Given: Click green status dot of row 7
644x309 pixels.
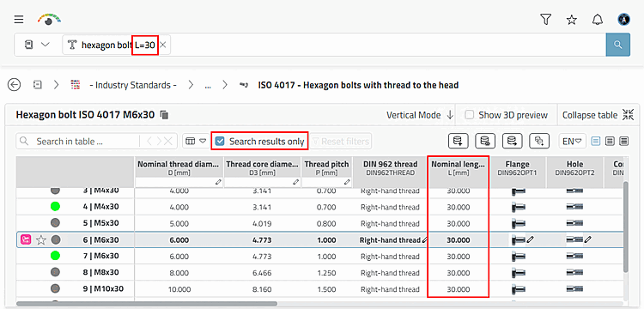Looking at the screenshot, I should (55, 256).
